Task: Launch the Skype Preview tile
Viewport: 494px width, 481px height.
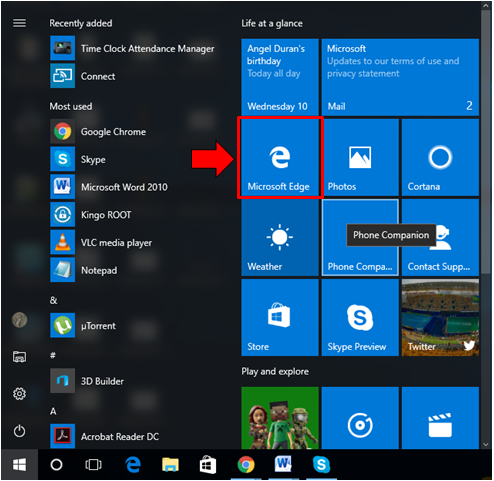Action: (x=360, y=318)
